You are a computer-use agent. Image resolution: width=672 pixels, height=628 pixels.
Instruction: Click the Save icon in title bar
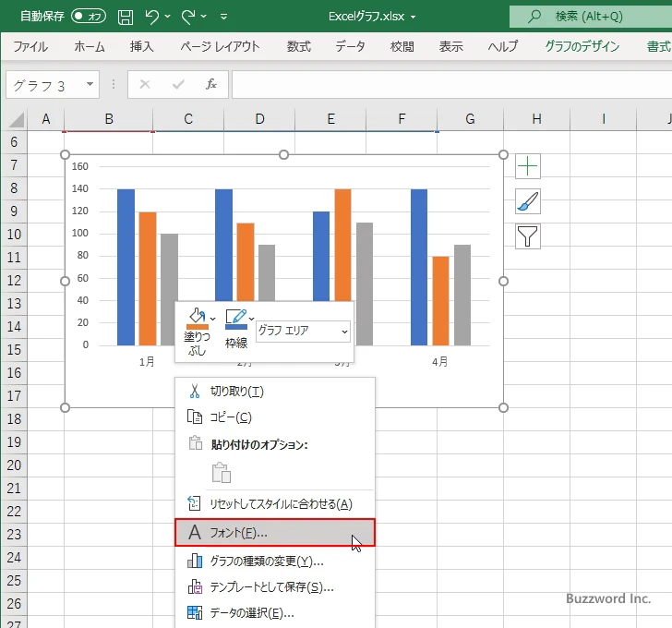click(126, 17)
